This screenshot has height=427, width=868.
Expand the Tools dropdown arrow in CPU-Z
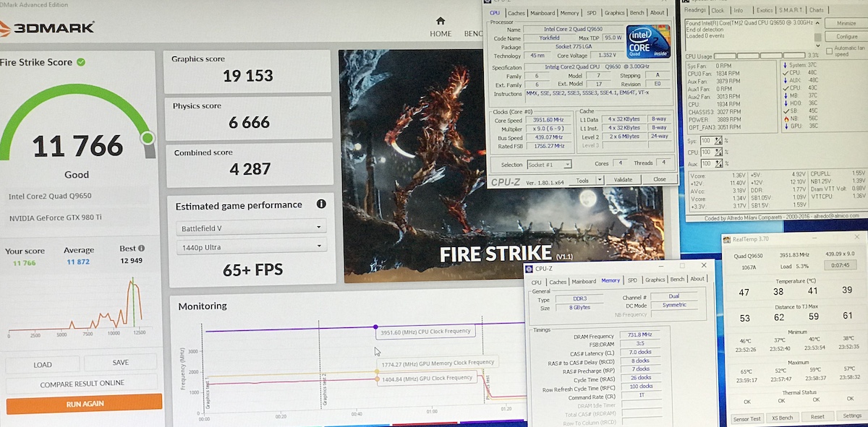[x=601, y=179]
